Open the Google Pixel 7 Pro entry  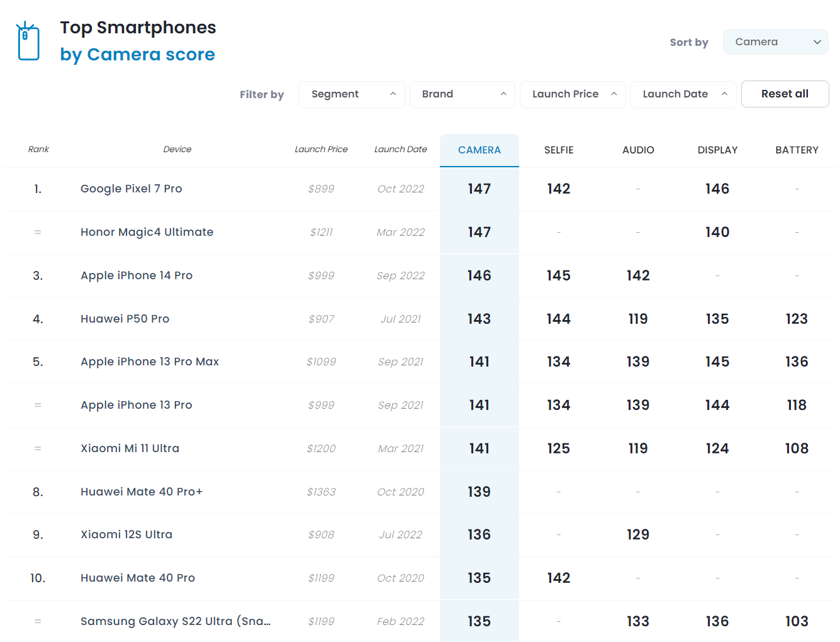132,189
